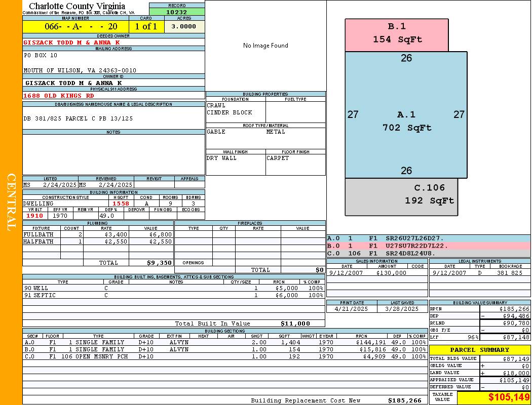Click sale date 9/12/2007 under Sales Information
Screen dimensions: 532x405
[346, 273]
